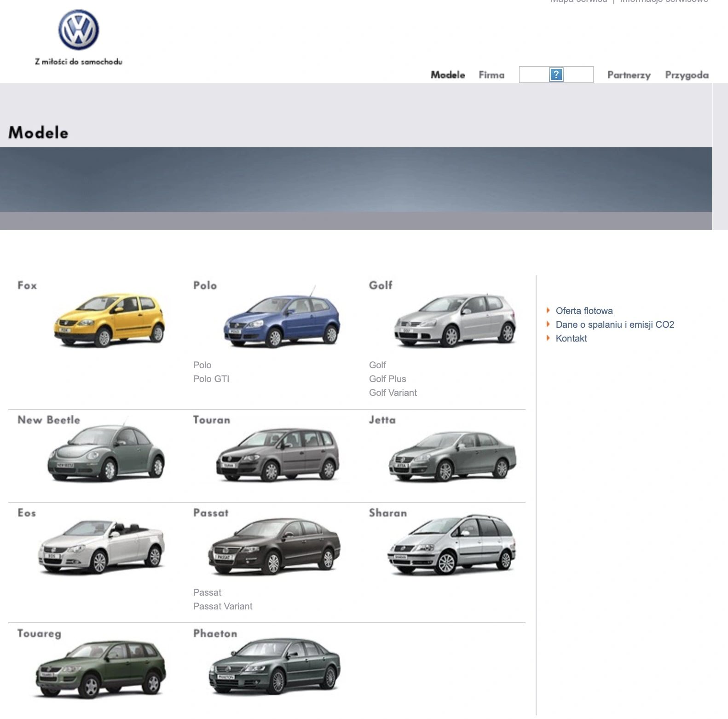Click the Volkswagen logo
728x719 pixels.
pos(79,30)
